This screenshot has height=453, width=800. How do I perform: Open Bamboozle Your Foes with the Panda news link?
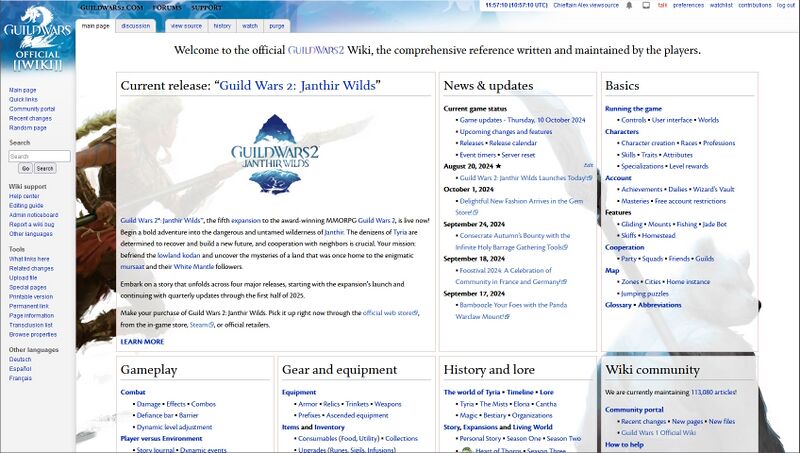[x=511, y=311]
